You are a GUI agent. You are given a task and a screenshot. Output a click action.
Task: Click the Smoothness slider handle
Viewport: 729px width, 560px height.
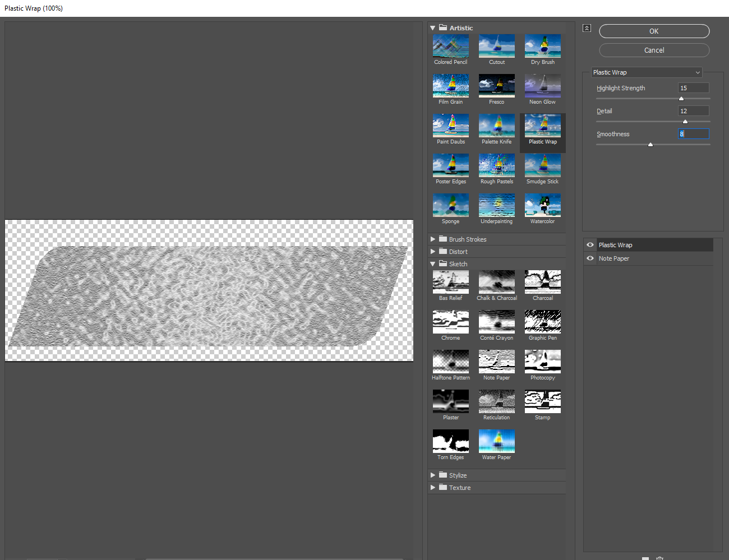[651, 144]
